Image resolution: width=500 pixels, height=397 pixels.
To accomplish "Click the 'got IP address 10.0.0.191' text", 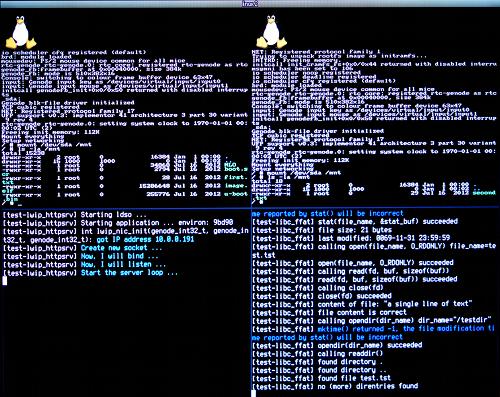I will coord(145,239).
